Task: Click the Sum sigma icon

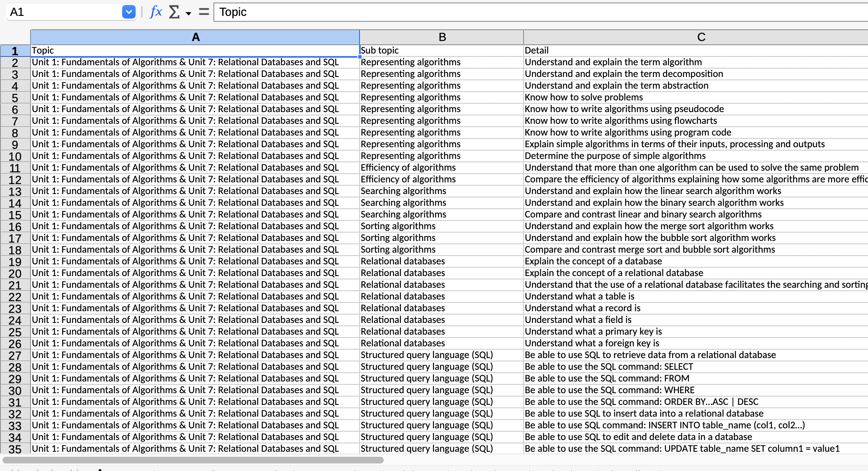Action: [174, 12]
